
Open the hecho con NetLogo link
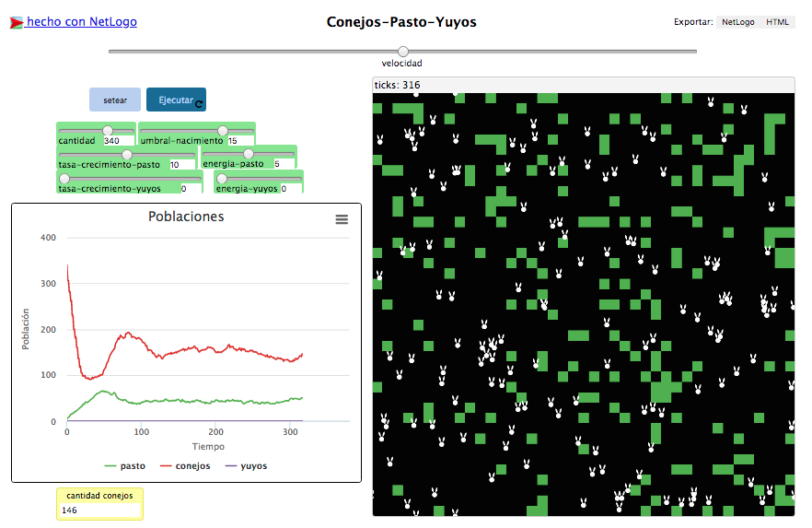81,21
